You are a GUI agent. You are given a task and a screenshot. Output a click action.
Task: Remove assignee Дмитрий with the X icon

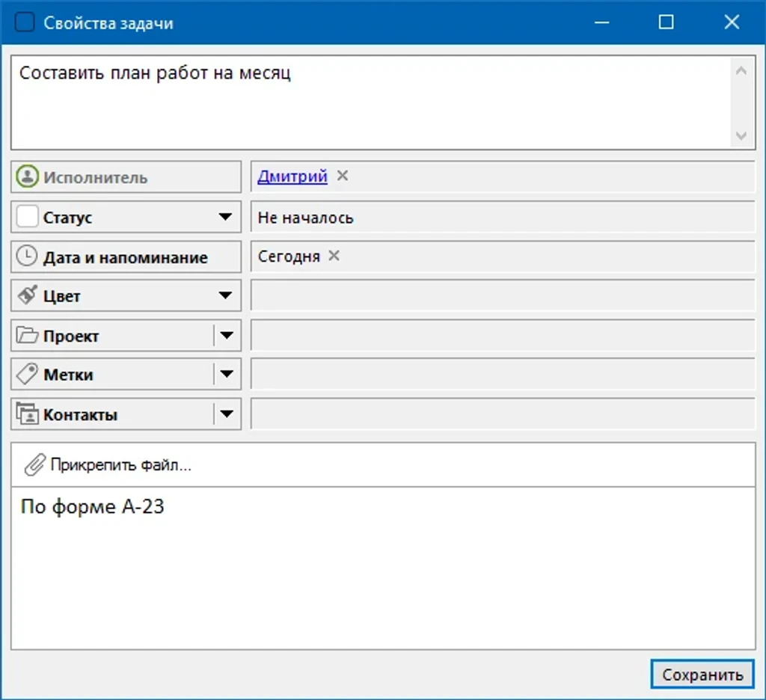(343, 176)
